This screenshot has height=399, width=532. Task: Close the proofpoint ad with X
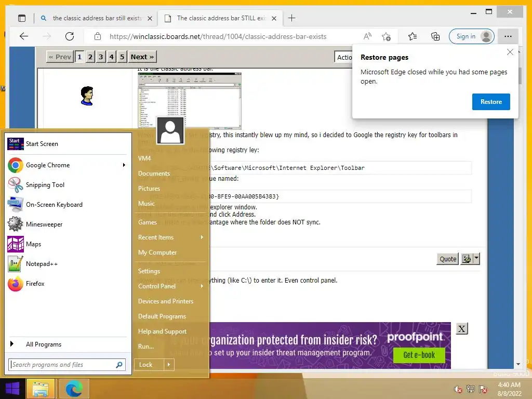click(x=462, y=328)
